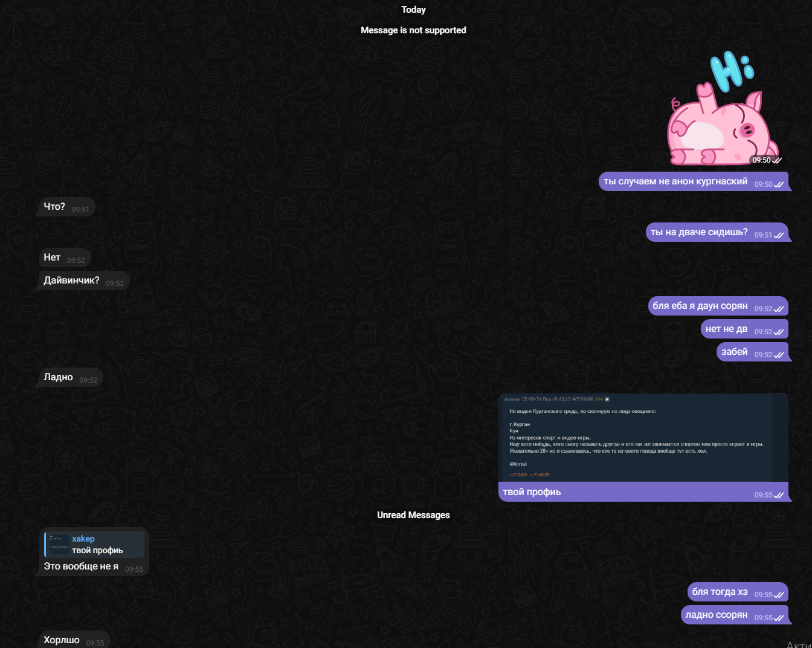The height and width of the screenshot is (648, 812).
Task: Click the read checkmarks on the sticker
Action: pyautogui.click(x=777, y=160)
